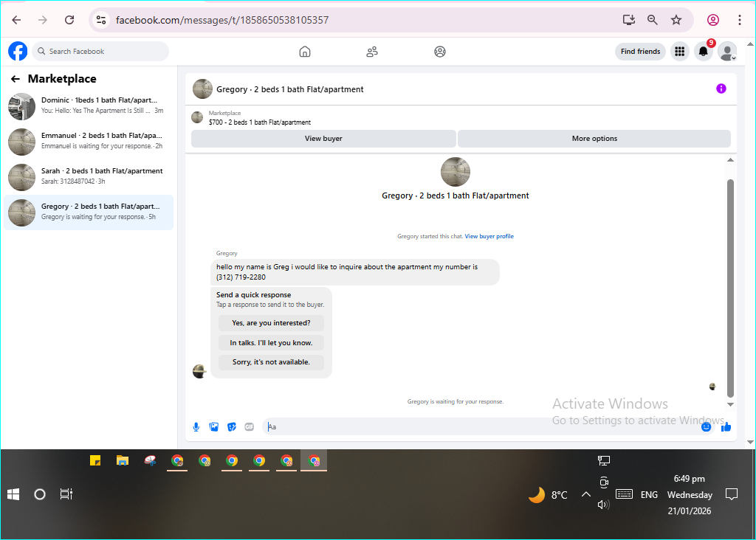Viewport: 756px width, 540px height.
Task: Go back from Marketplace with arrow
Action: point(16,79)
